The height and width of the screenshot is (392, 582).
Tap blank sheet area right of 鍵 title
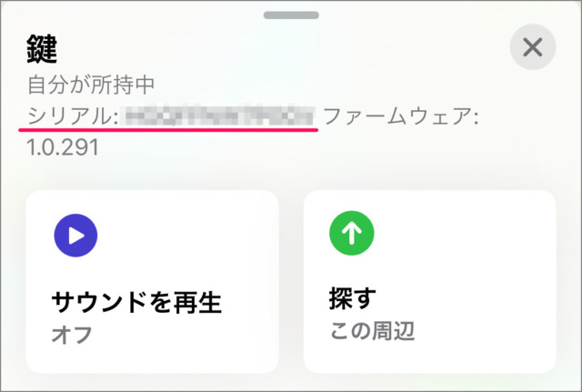(273, 49)
